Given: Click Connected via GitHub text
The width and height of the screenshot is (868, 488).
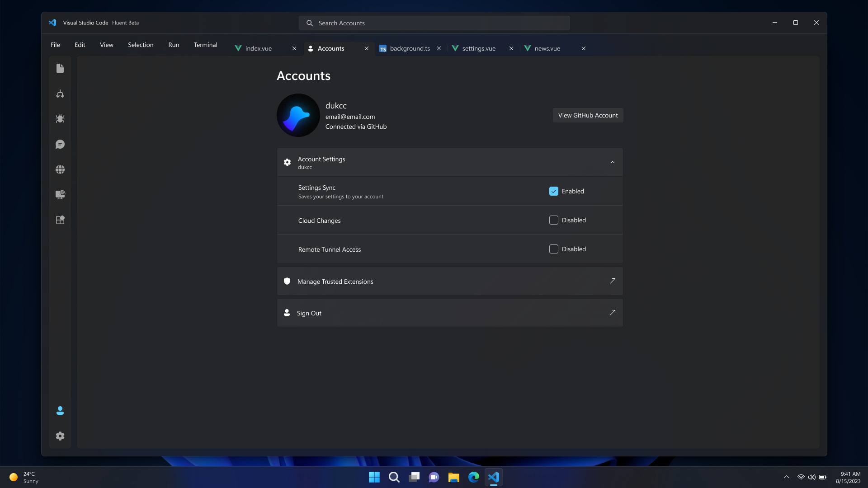Looking at the screenshot, I should pyautogui.click(x=356, y=127).
